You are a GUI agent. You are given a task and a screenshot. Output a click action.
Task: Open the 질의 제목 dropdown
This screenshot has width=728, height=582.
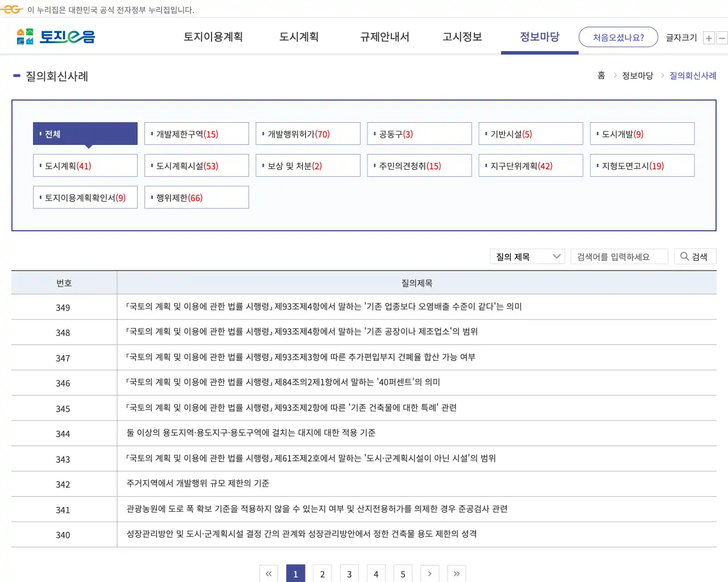527,256
